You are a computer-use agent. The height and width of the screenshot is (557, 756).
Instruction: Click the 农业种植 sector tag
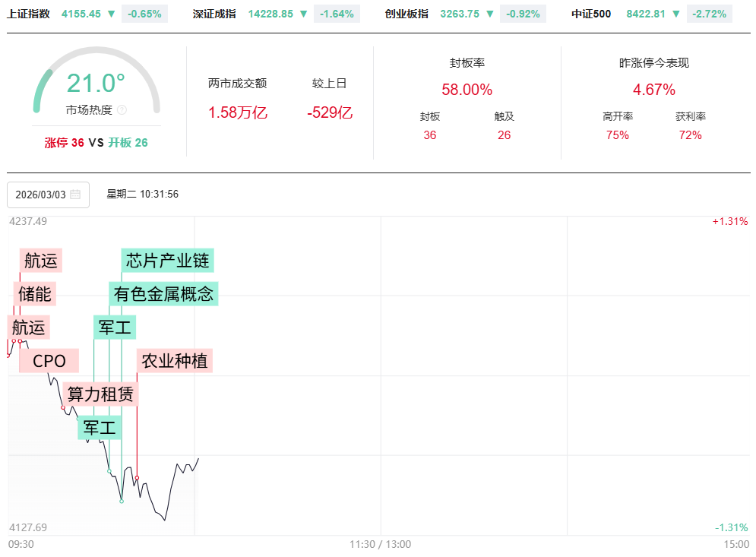(x=175, y=360)
